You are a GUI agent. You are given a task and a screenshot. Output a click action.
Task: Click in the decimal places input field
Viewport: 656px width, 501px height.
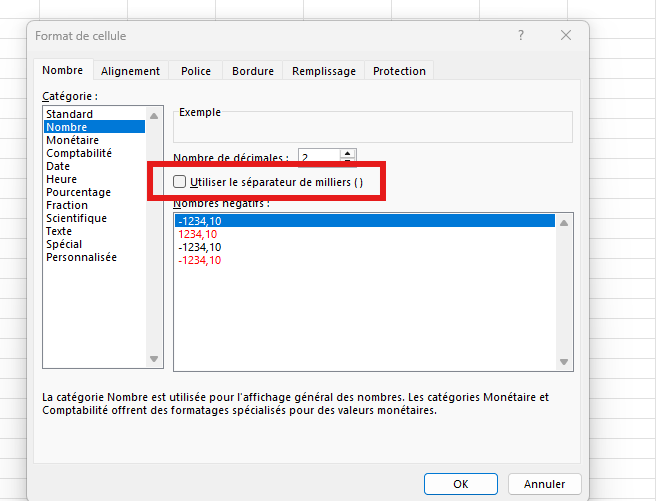pos(318,158)
